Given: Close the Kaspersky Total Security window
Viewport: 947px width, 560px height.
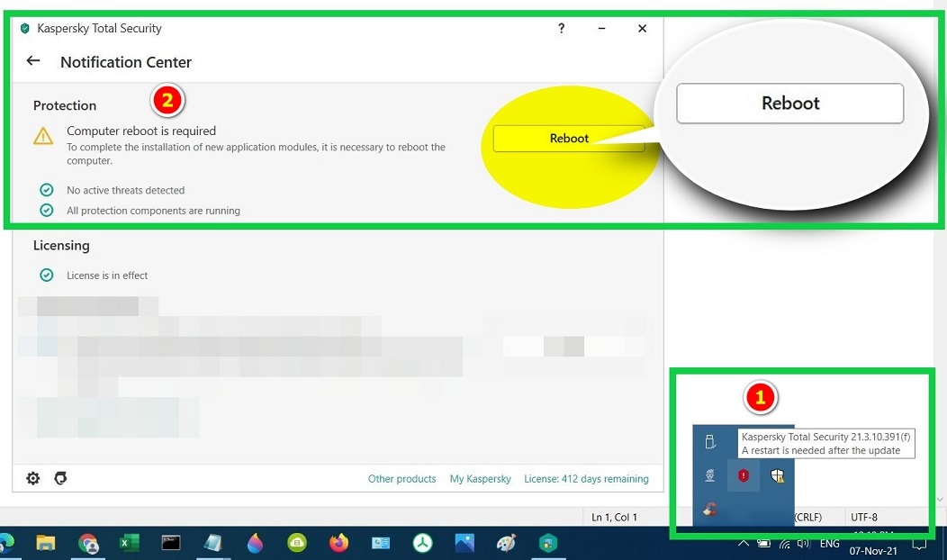Looking at the screenshot, I should 642,29.
